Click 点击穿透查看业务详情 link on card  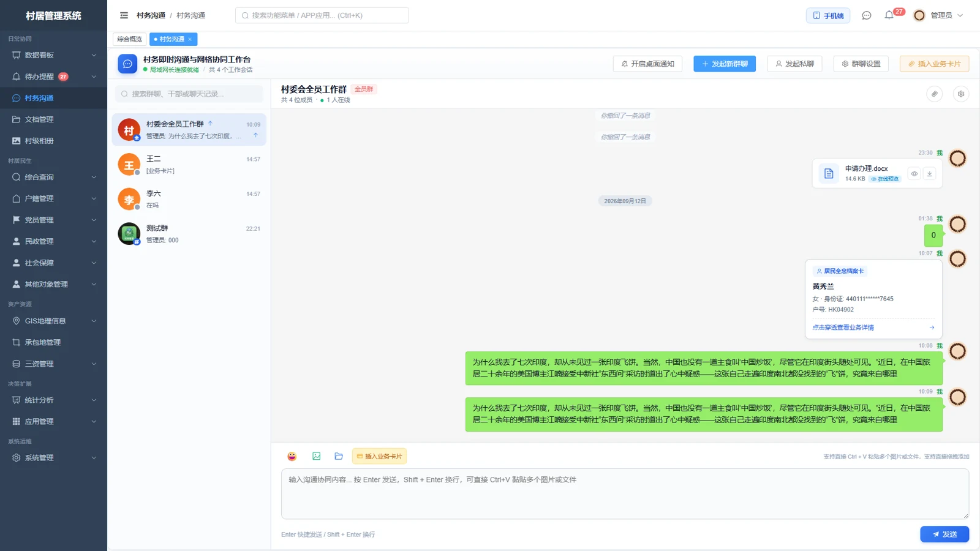[843, 328]
